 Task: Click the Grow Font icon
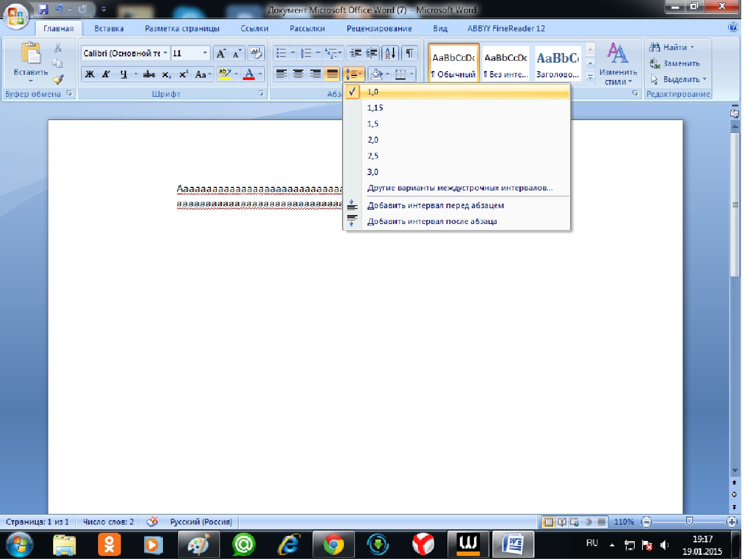click(221, 53)
